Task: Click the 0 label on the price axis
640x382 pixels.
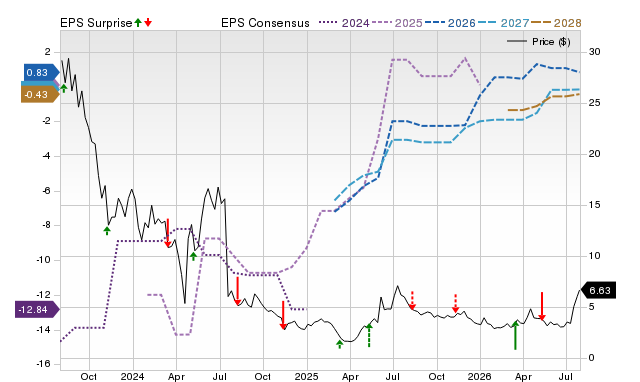Action: pyautogui.click(x=591, y=358)
